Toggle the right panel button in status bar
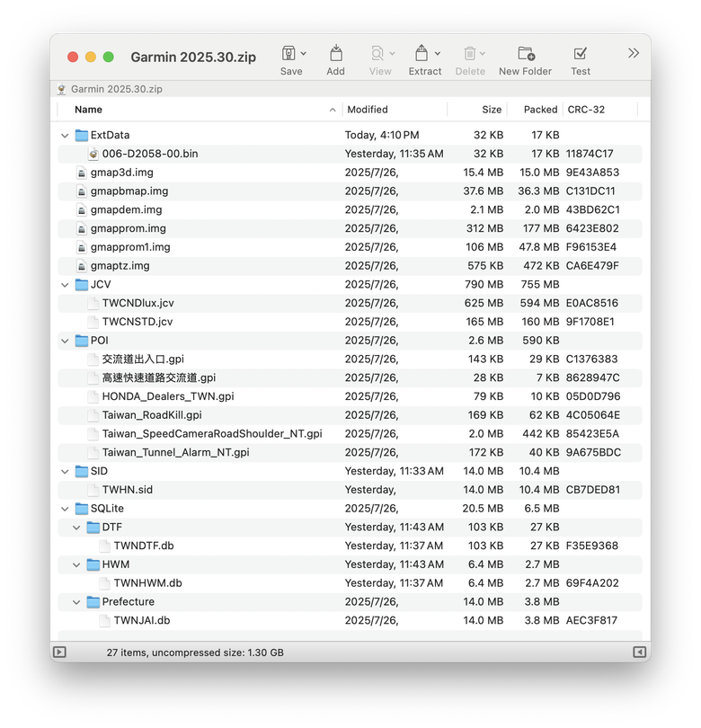Viewport: 701px width, 728px height. [x=639, y=652]
